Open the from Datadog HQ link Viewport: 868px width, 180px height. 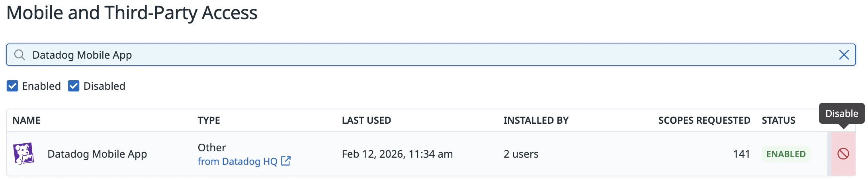point(237,161)
